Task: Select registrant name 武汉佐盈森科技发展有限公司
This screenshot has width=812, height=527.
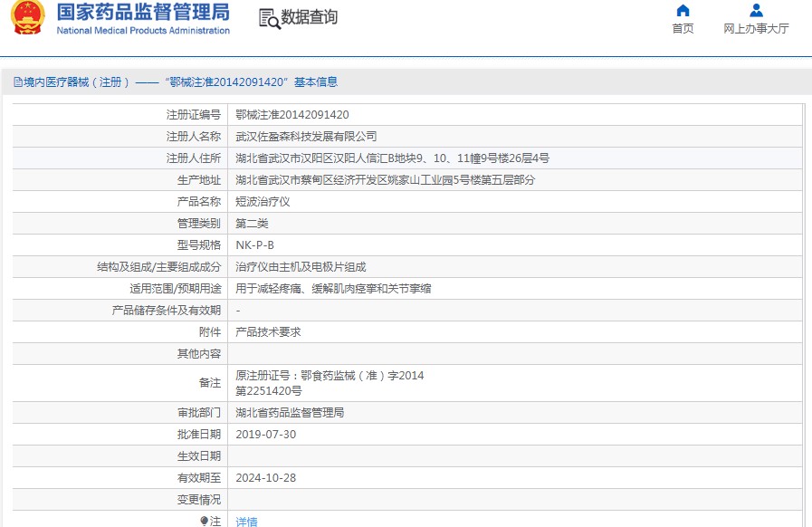Action: tap(306, 137)
